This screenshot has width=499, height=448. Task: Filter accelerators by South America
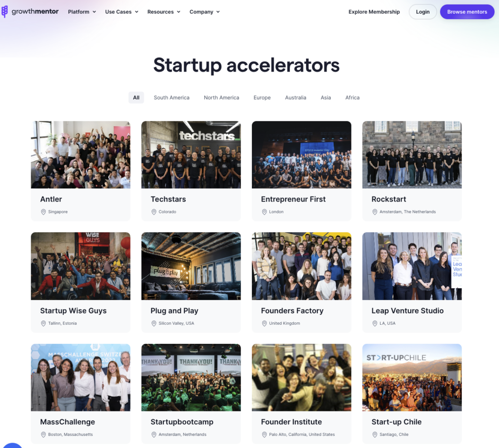coord(172,97)
